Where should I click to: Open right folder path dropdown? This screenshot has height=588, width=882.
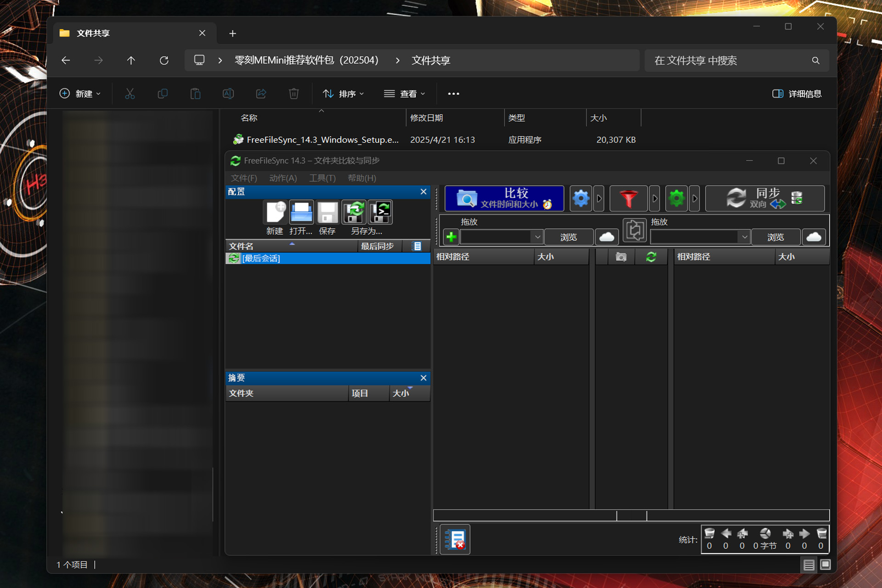[745, 237]
